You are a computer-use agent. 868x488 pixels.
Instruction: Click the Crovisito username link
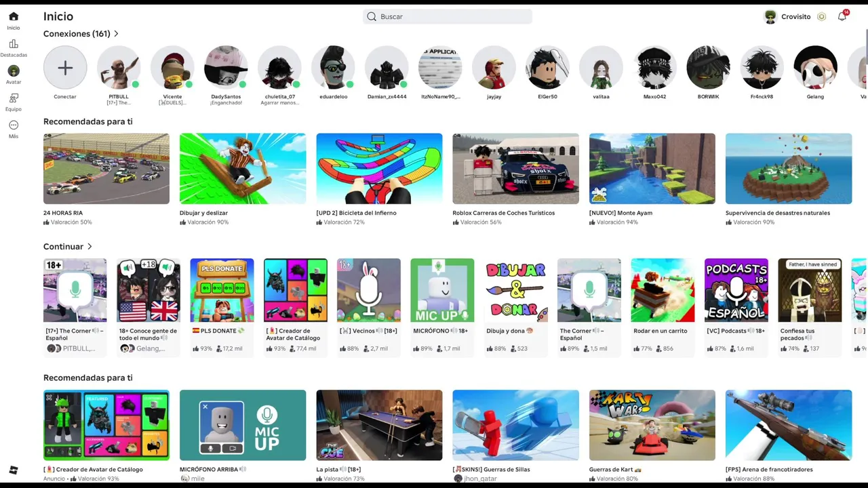coord(795,17)
